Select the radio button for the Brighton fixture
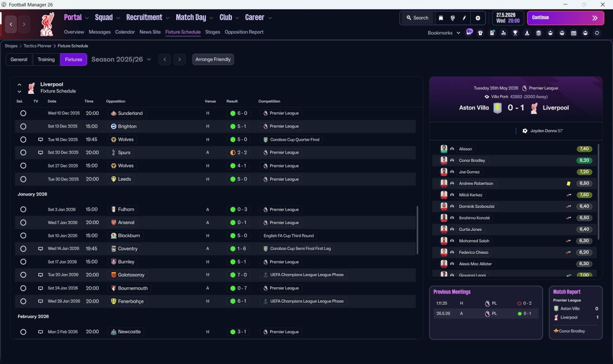 [23, 126]
